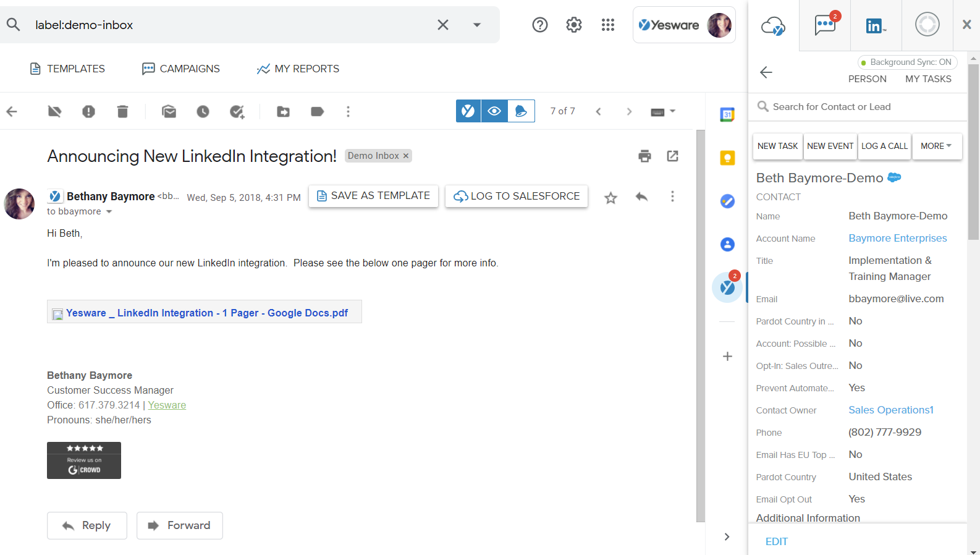Expand recipient details next to bbaymore
This screenshot has width=980, height=555.
point(109,212)
